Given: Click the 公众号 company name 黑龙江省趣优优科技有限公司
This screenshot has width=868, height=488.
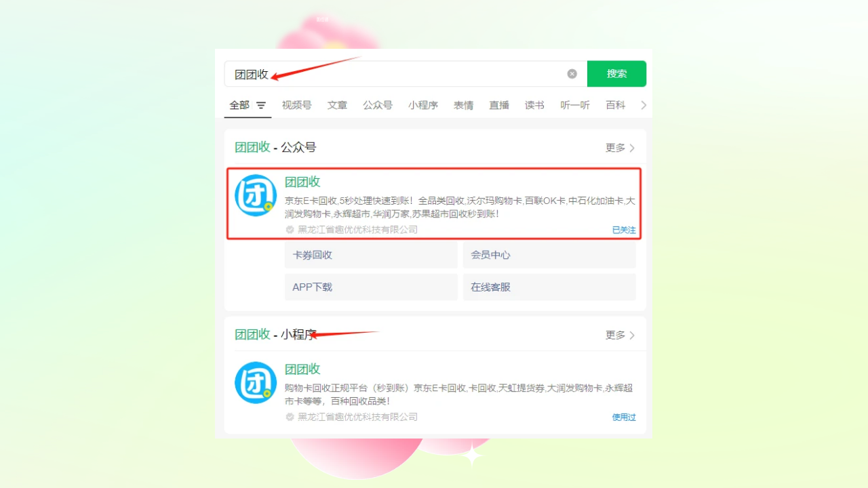Looking at the screenshot, I should tap(357, 230).
